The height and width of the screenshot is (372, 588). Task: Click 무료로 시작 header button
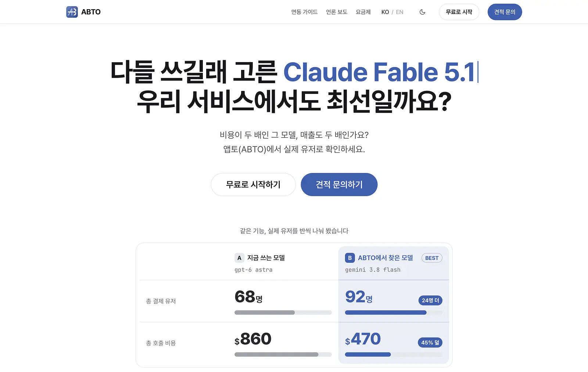tap(459, 12)
